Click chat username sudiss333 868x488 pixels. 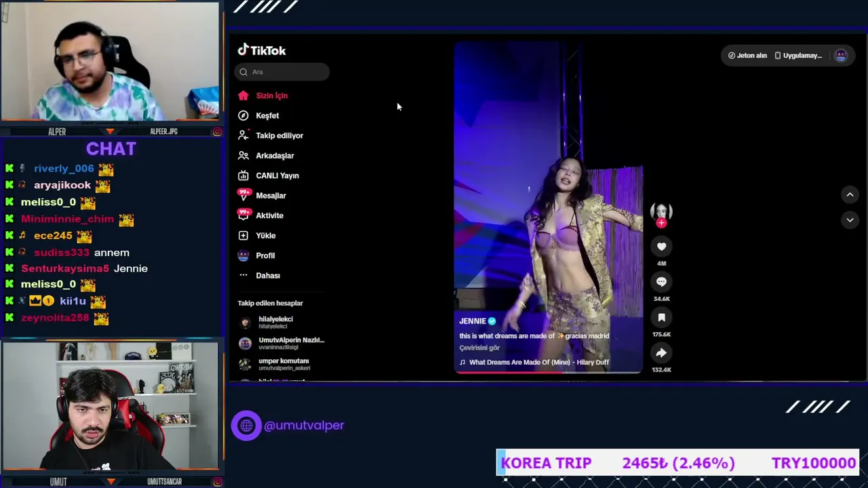62,252
